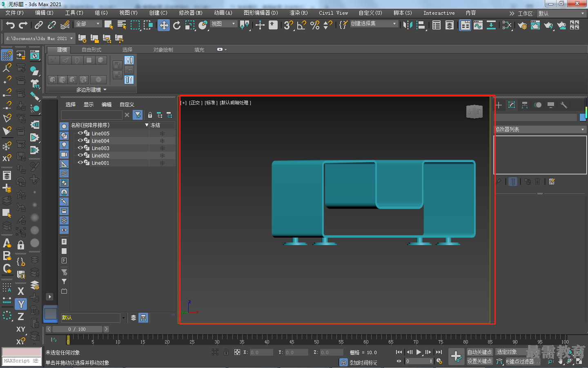Click the time slider 0 / 100 handle
Image resolution: width=588 pixels, height=368 pixels.
(78, 329)
